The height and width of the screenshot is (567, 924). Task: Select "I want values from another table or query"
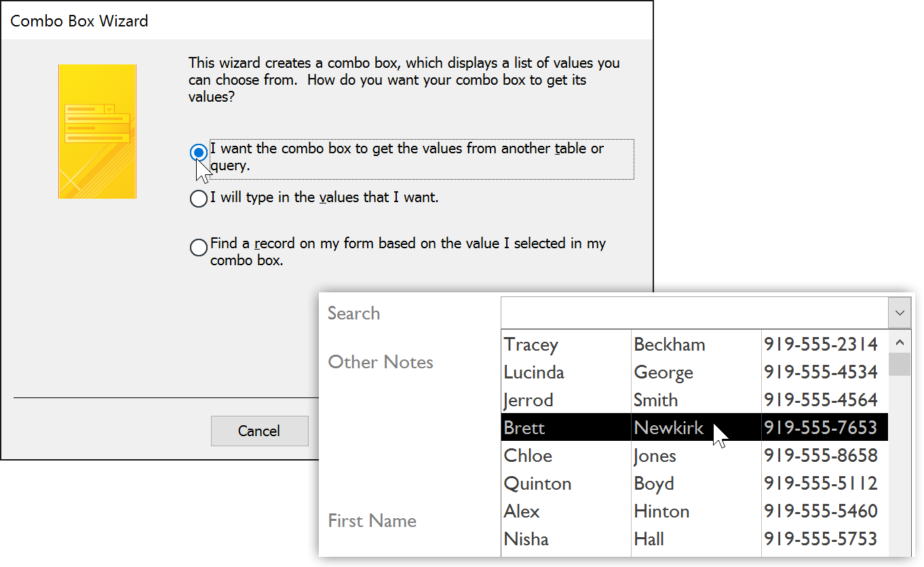[x=198, y=153]
